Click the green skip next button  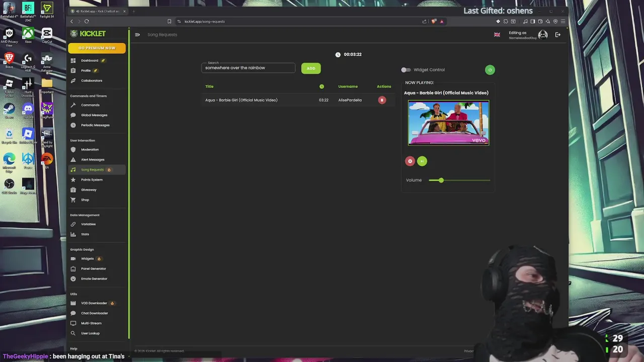click(x=422, y=161)
